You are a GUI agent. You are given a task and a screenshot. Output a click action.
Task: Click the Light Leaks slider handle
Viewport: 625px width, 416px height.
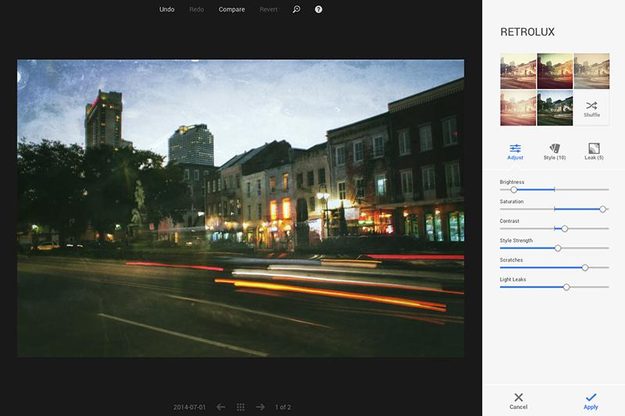566,287
